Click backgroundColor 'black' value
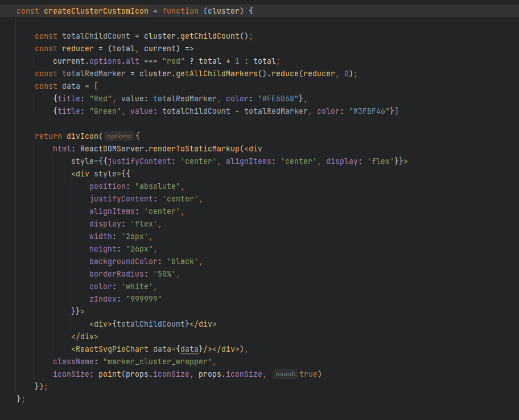 (182, 261)
